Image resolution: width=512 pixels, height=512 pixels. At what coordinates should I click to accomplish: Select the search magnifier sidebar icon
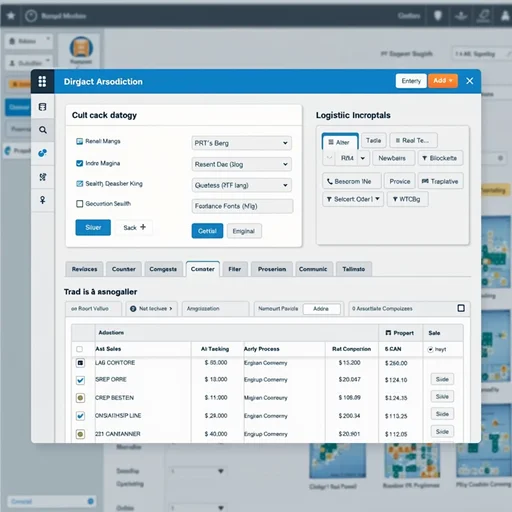[43, 130]
